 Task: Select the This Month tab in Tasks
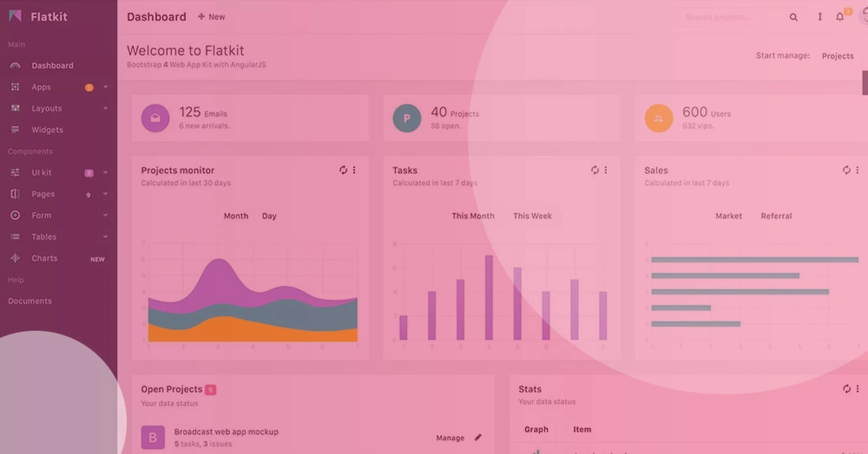(473, 216)
